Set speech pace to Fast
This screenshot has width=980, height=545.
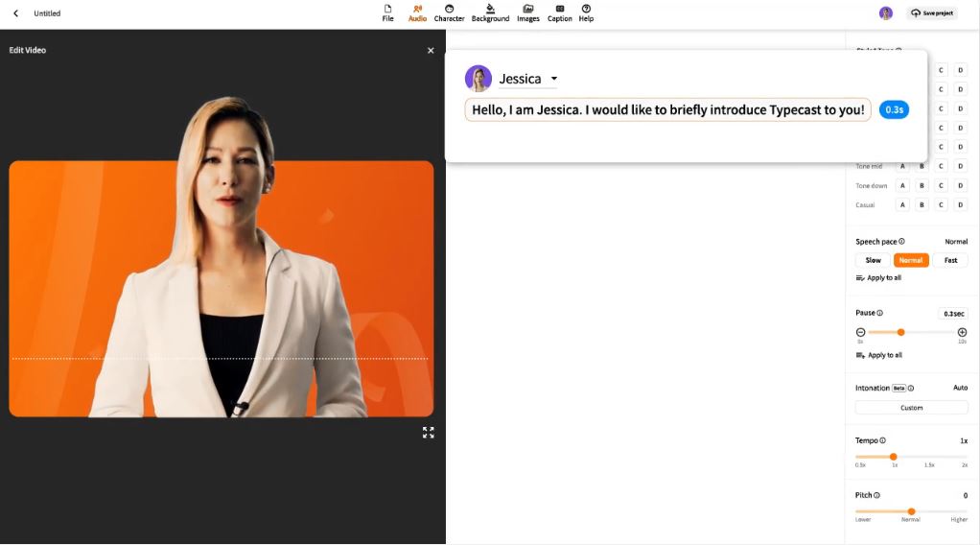(950, 260)
